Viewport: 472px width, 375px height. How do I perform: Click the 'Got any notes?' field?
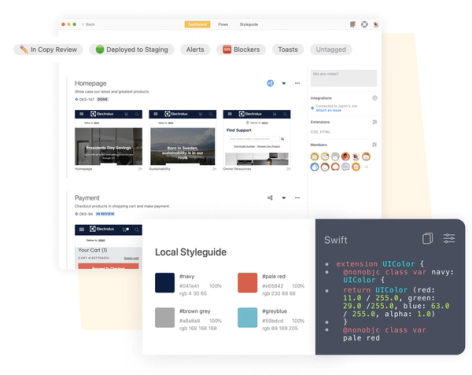click(x=344, y=78)
